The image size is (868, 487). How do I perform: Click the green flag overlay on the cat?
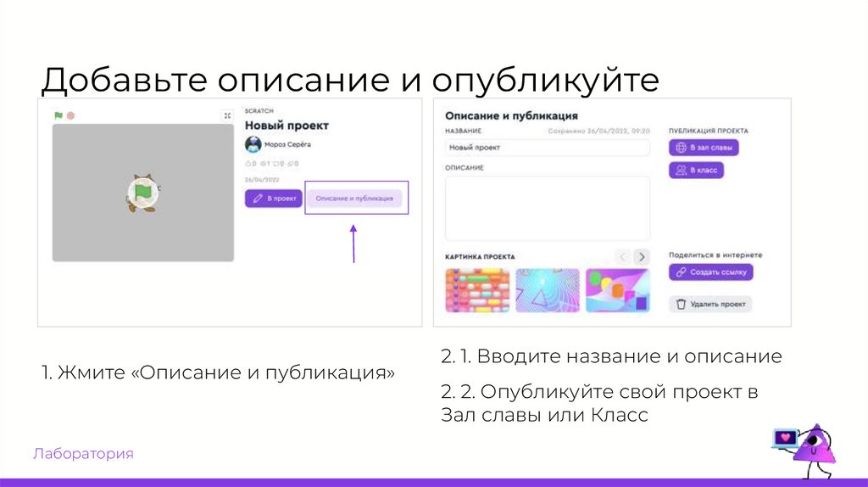tap(142, 192)
